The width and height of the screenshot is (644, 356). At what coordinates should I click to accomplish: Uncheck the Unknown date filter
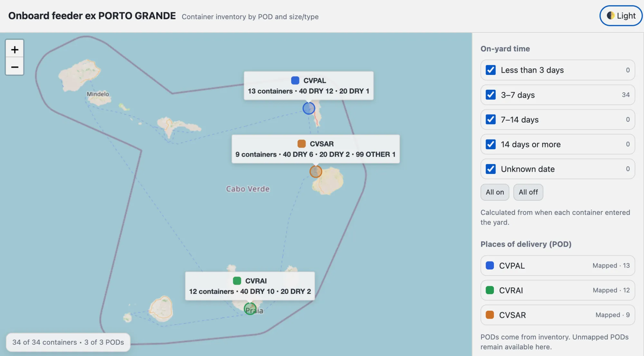point(491,169)
